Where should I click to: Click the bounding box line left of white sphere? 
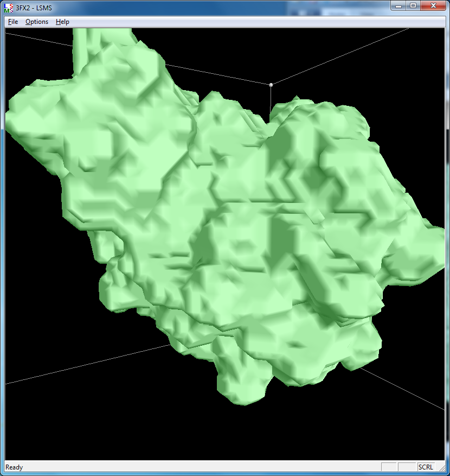pos(217,74)
